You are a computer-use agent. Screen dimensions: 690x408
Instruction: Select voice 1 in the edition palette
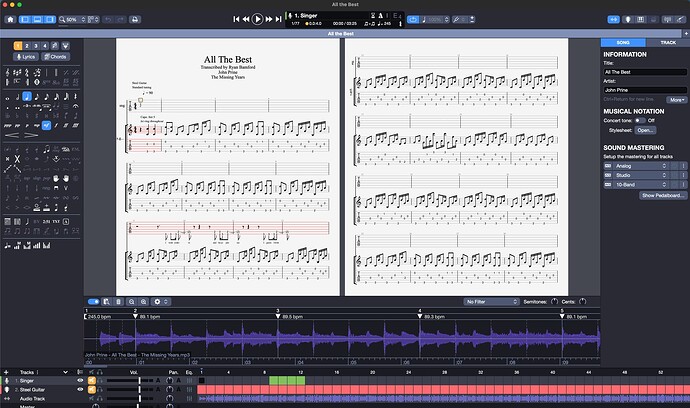(x=19, y=45)
